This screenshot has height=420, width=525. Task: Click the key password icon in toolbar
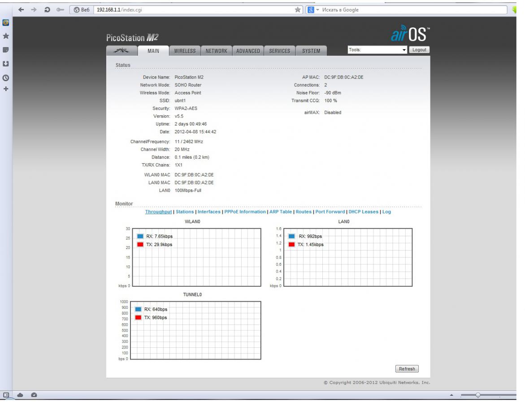pyautogui.click(x=60, y=10)
